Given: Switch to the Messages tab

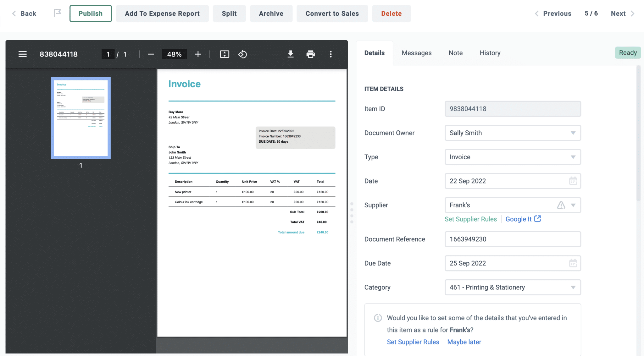Looking at the screenshot, I should (x=416, y=53).
